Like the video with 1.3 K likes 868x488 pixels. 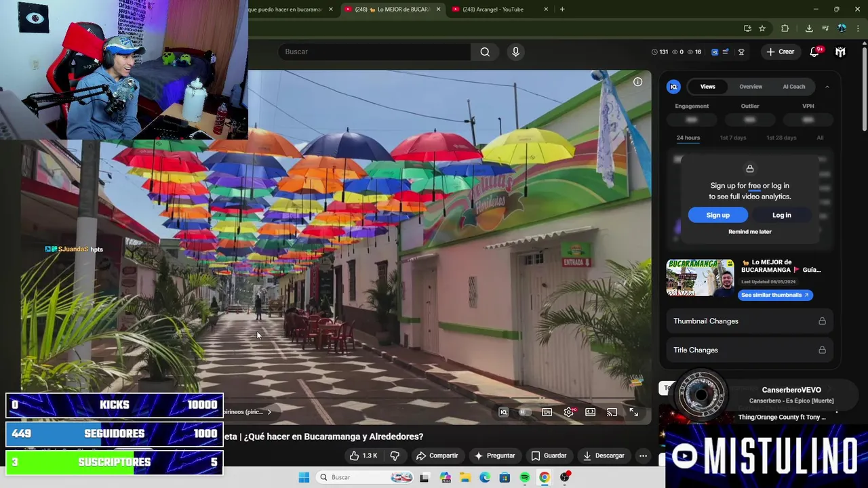[x=363, y=455]
